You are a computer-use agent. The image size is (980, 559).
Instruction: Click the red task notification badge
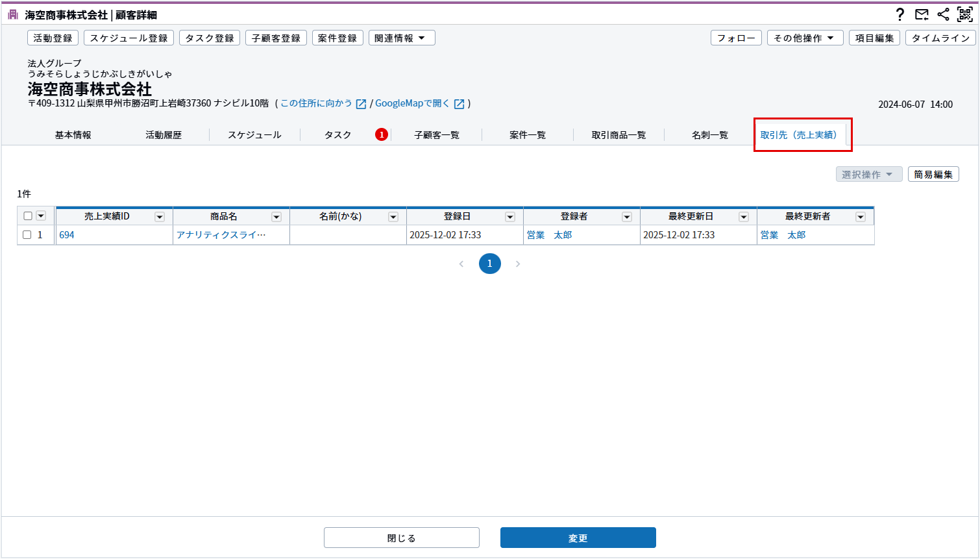point(382,134)
